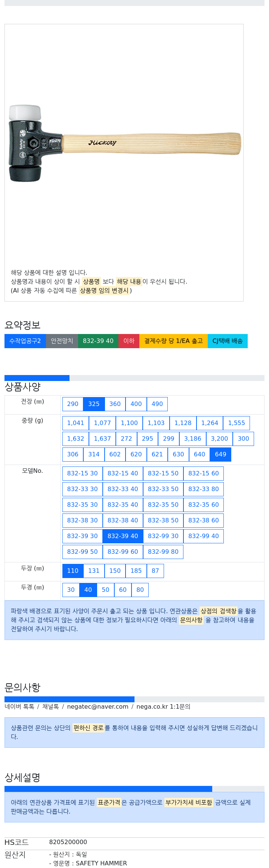Select the 안전망치 tag
269x868 pixels.
[62, 341]
